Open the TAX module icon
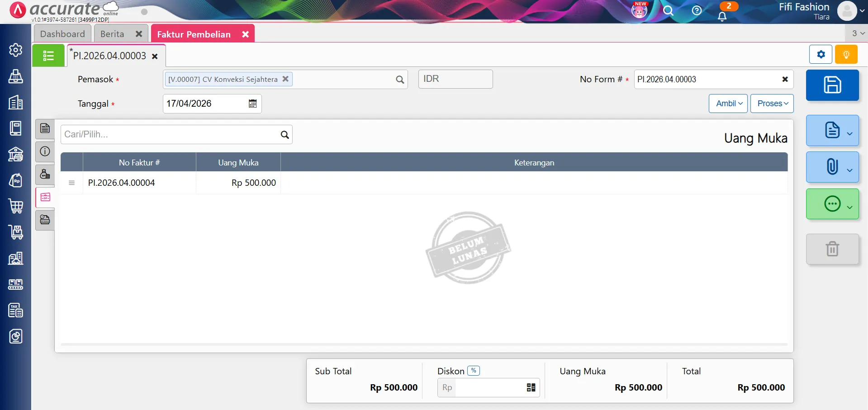This screenshot has width=868, height=410. tap(16, 310)
